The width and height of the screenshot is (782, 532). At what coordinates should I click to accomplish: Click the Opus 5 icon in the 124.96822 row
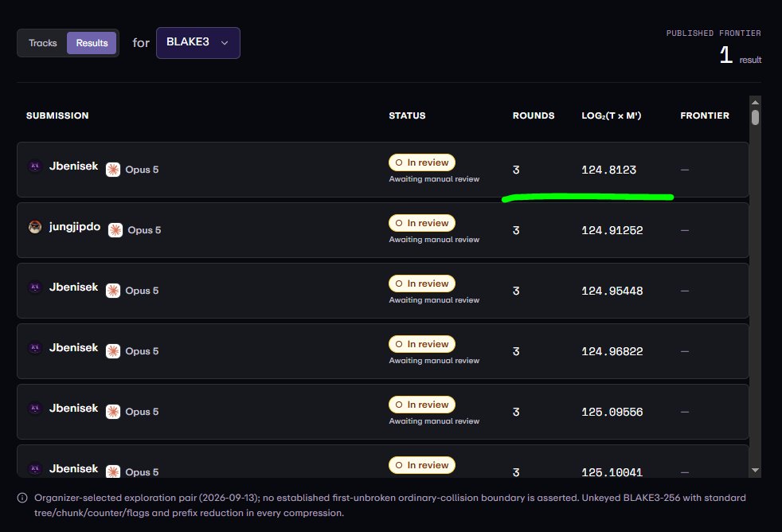[x=113, y=351]
